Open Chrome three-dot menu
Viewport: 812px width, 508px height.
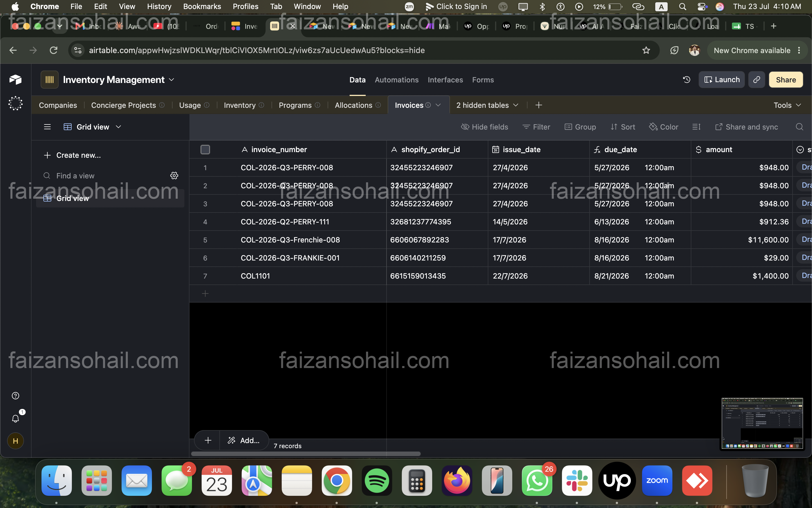[x=799, y=51]
